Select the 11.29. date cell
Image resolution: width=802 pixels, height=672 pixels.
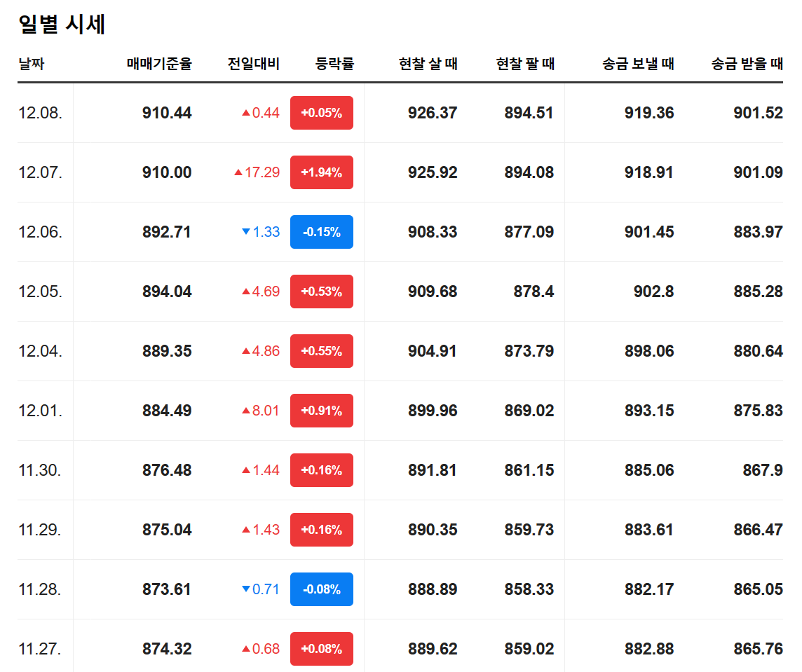tap(40, 530)
